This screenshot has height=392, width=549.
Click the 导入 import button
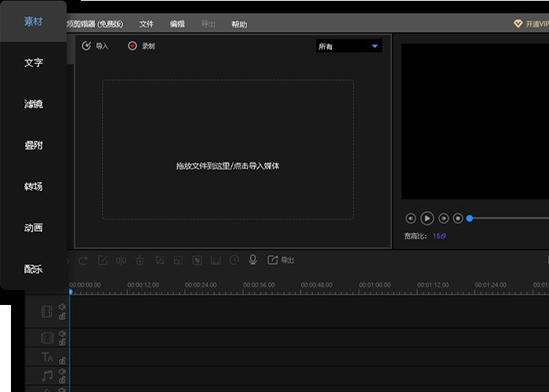(95, 46)
